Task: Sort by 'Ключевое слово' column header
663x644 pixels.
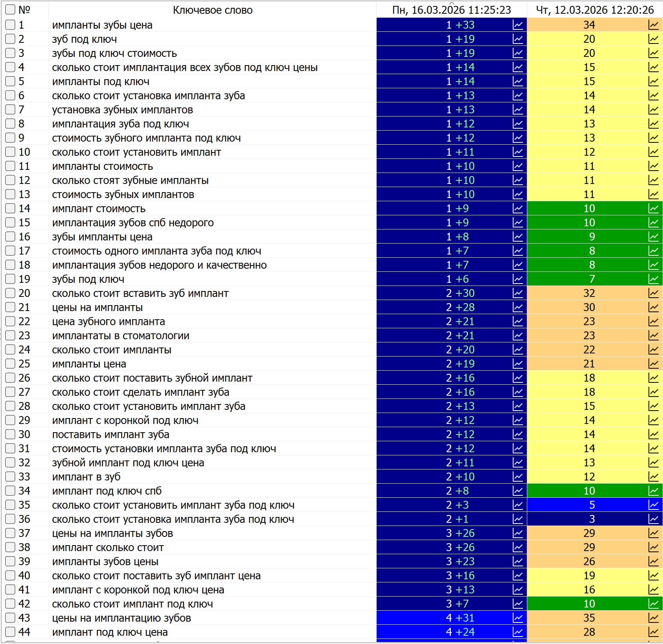Action: coord(212,10)
